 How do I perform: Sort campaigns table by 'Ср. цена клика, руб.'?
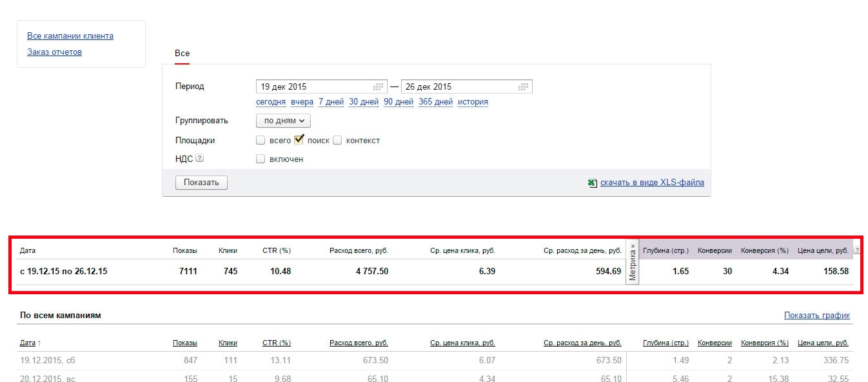point(462,343)
